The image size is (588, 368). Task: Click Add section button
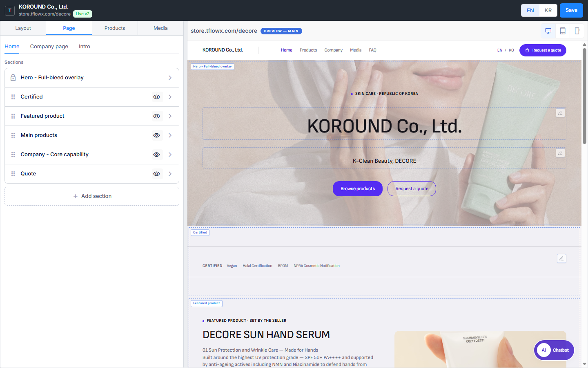click(x=92, y=196)
